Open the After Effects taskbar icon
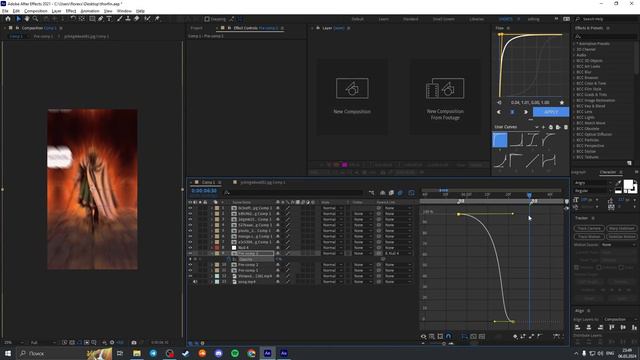 coord(267,353)
